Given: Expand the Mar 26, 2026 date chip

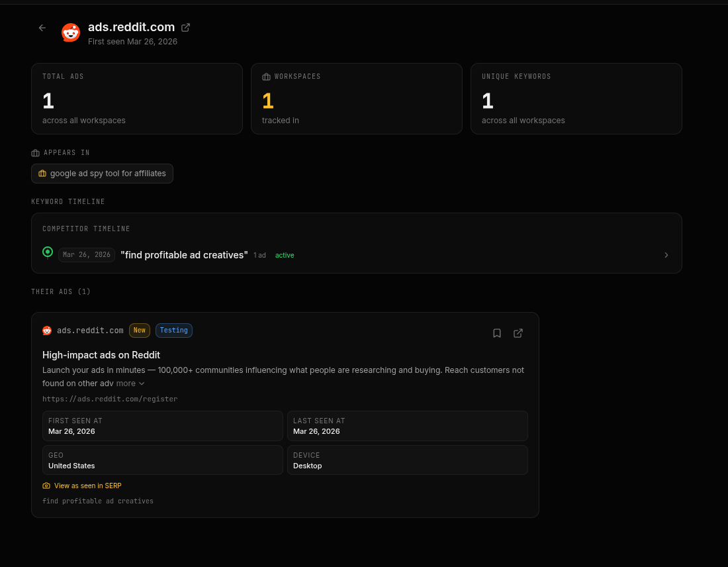Looking at the screenshot, I should point(86,255).
